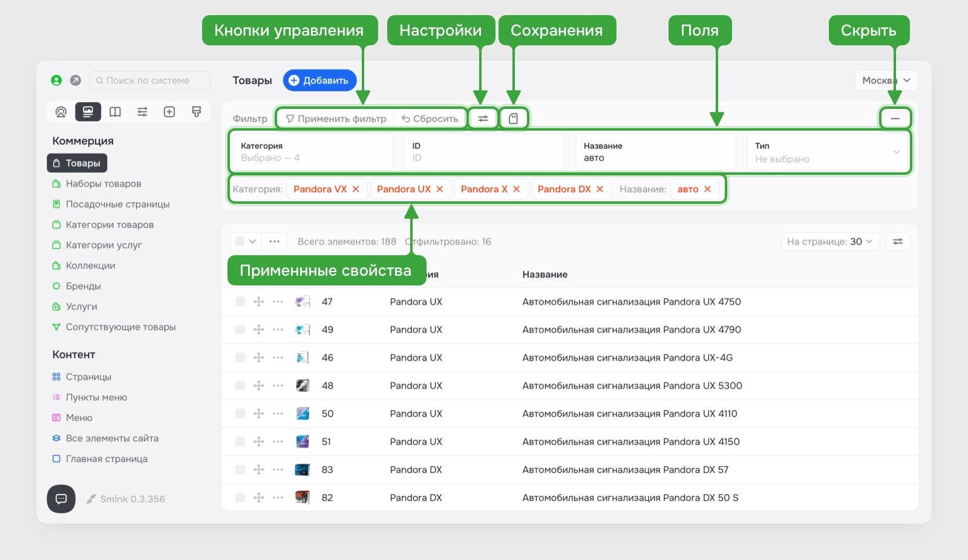Screen dimensions: 968x560
Task: Check the checkbox for row 48
Action: pos(240,386)
